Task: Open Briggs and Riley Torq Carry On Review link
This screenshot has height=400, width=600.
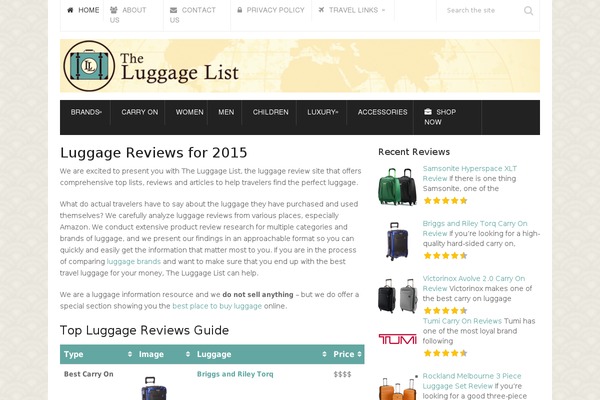Action: [x=475, y=228]
